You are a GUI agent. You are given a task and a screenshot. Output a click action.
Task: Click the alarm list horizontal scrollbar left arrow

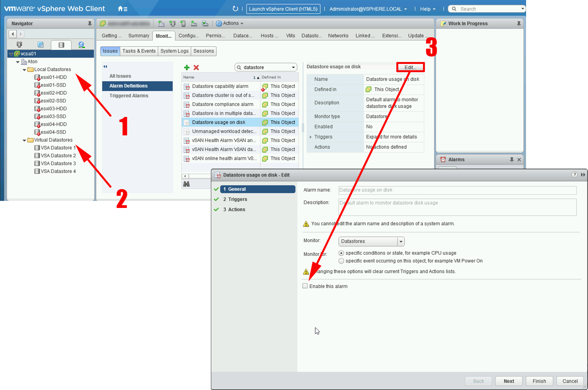(185, 176)
